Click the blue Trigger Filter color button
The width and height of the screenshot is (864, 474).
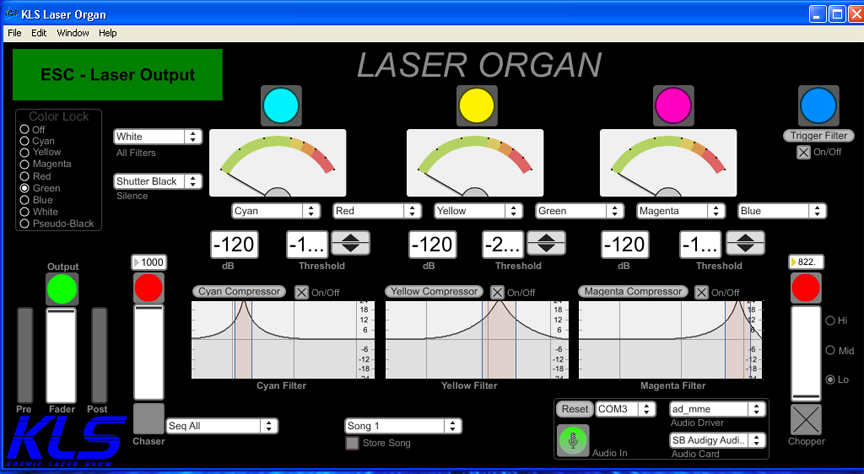817,106
